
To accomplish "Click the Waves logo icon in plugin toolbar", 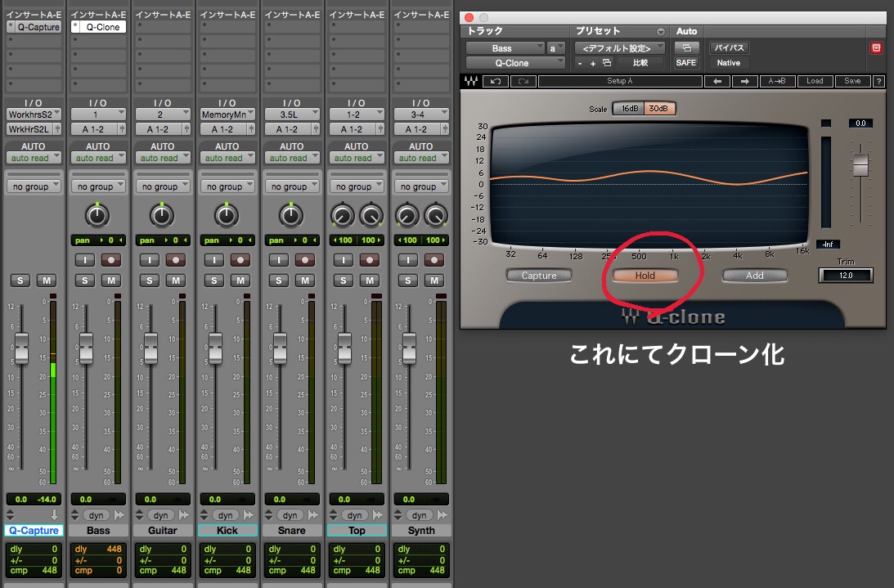I will click(470, 81).
